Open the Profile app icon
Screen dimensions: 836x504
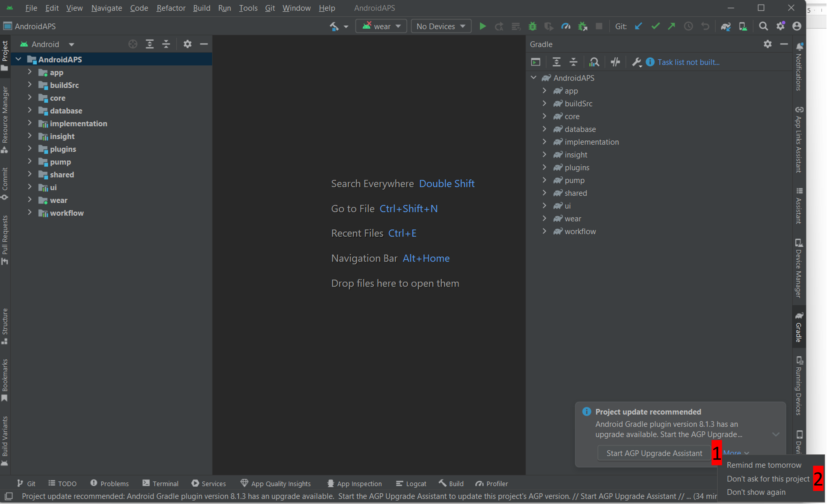click(566, 26)
